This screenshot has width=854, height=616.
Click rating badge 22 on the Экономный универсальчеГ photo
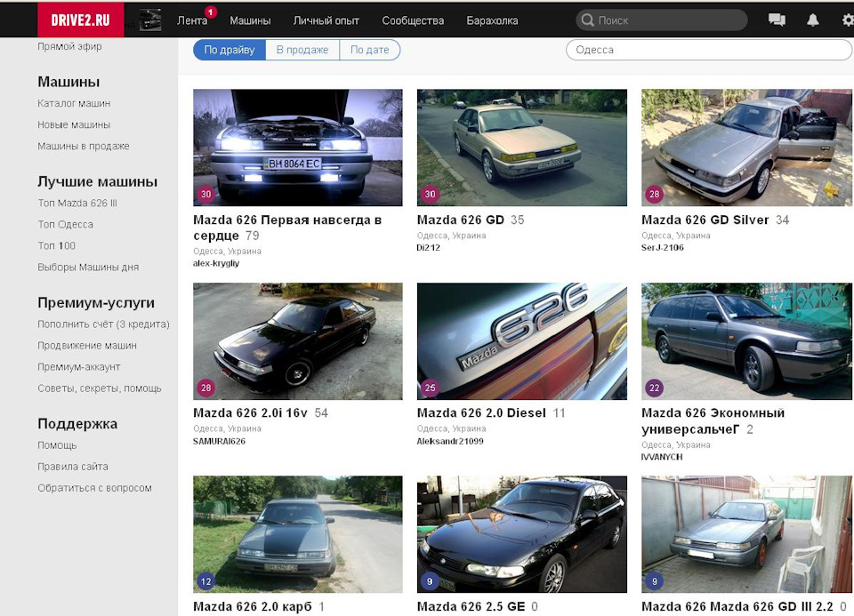point(654,388)
